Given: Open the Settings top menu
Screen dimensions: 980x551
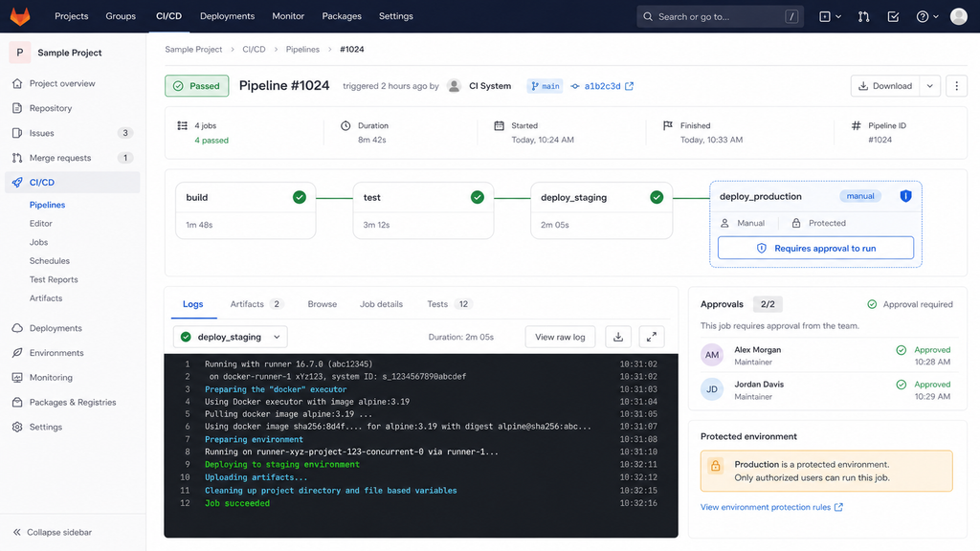Looking at the screenshot, I should tap(396, 16).
